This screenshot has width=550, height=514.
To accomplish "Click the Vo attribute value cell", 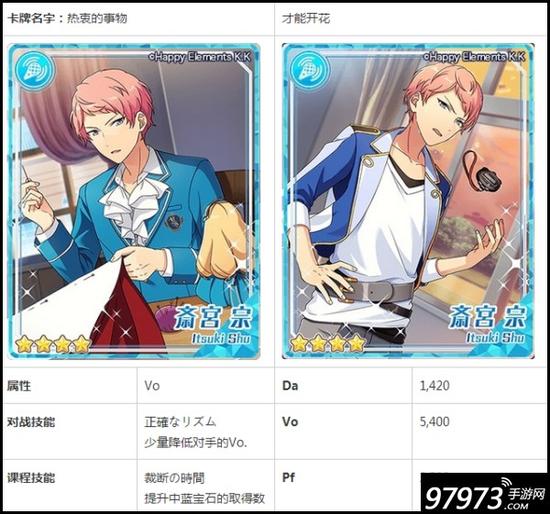I will tap(206, 386).
